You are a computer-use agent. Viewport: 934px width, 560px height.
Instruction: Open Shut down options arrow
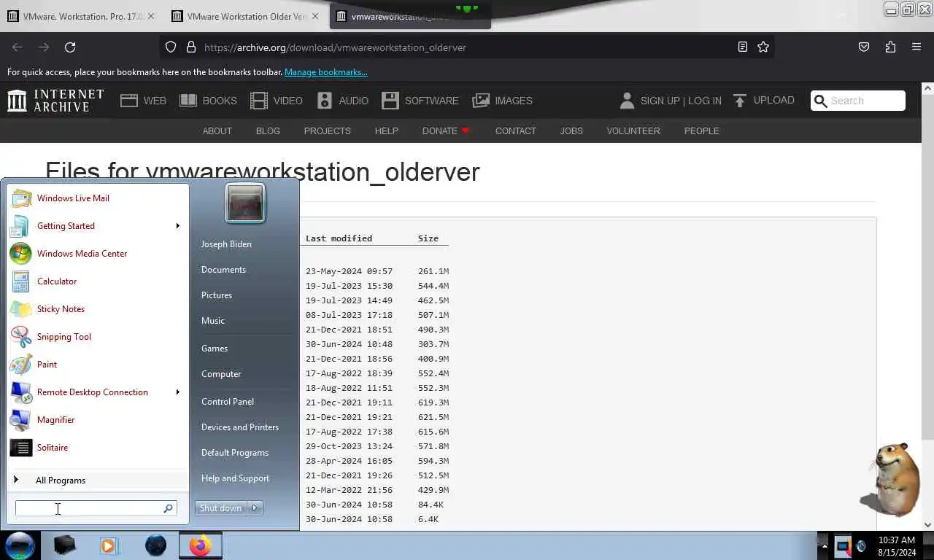coord(255,508)
